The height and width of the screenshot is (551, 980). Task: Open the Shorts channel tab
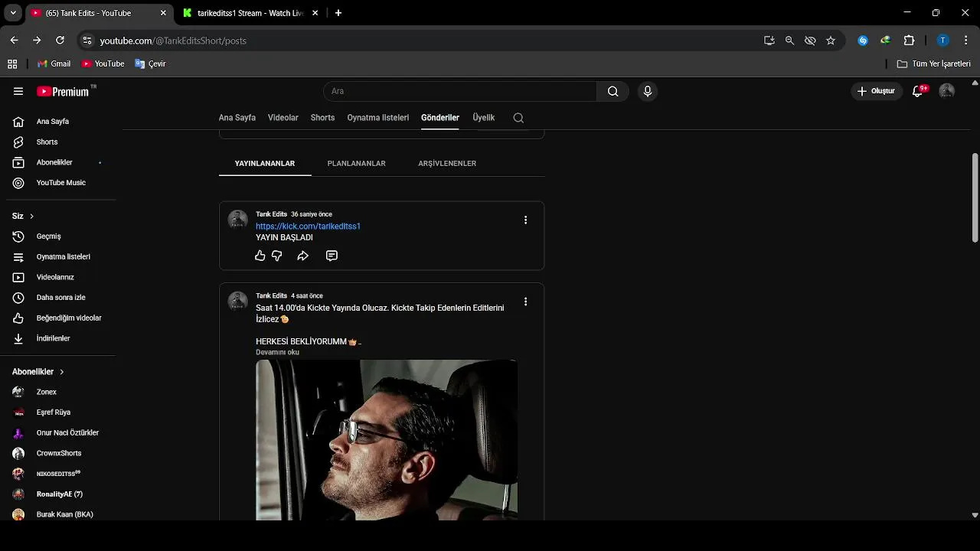[x=322, y=118]
